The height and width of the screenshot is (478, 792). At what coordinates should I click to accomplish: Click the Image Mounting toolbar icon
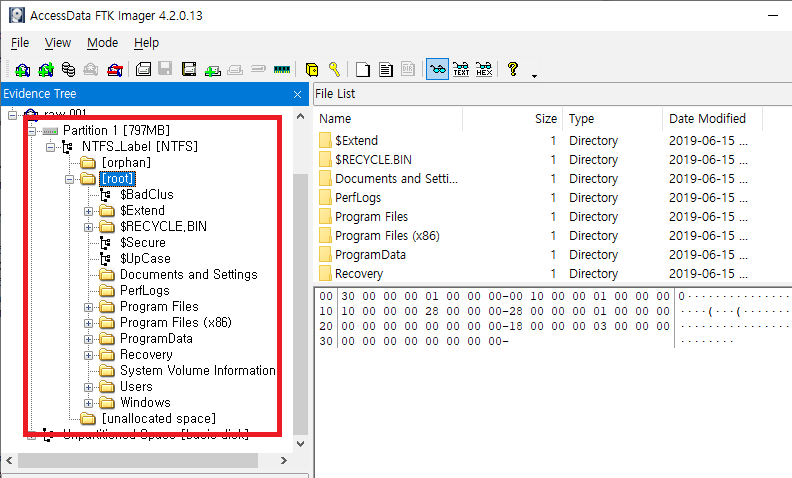tap(68, 70)
